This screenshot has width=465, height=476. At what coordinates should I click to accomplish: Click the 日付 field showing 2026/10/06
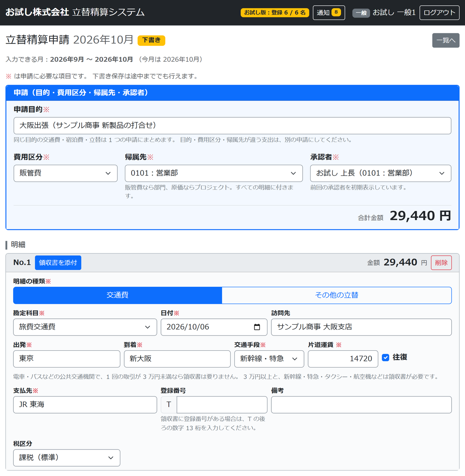[x=214, y=327]
